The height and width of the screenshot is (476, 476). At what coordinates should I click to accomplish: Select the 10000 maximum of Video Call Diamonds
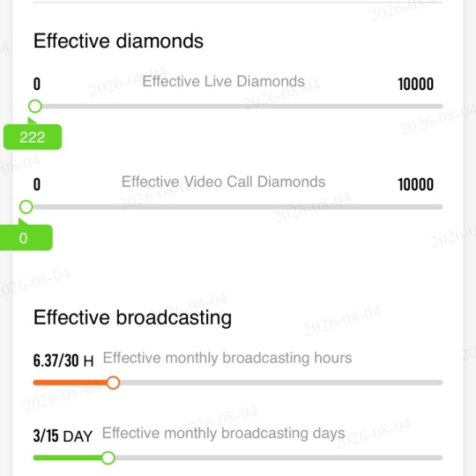pyautogui.click(x=415, y=184)
